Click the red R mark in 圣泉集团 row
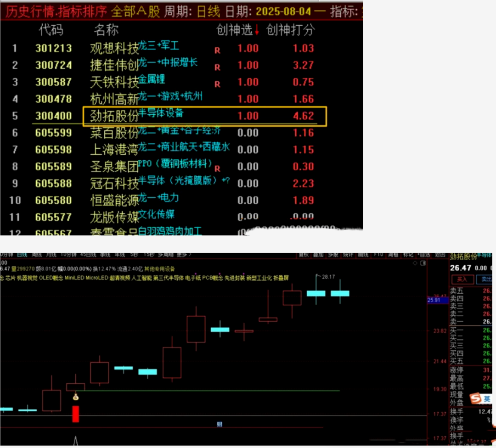This screenshot has width=496, height=448. pos(217,168)
